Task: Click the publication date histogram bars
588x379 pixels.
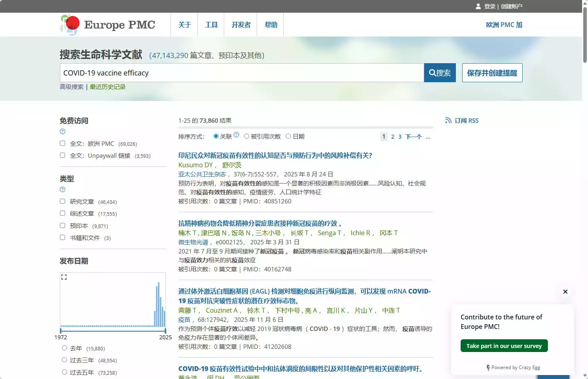Action: [113, 304]
